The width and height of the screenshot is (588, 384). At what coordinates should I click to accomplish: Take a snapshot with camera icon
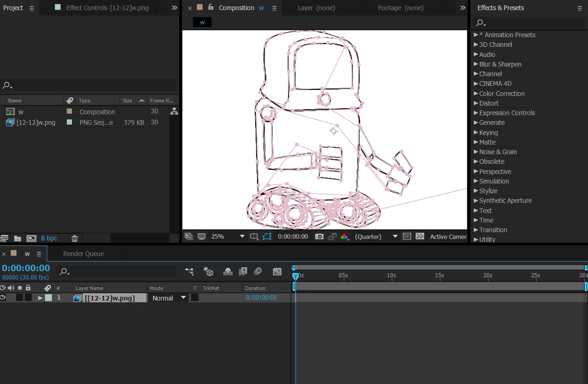tap(319, 236)
